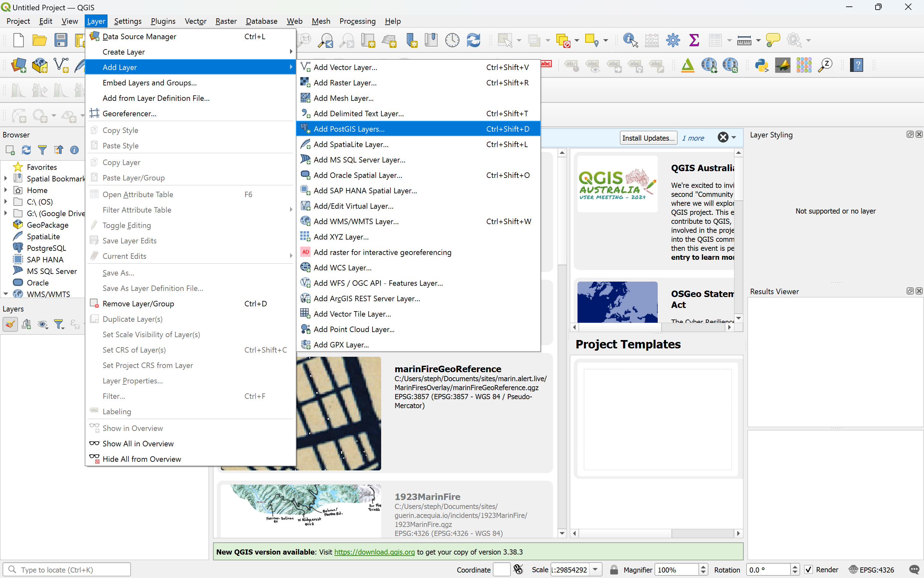
Task: Toggle Manage Map Themes eye icon
Action: tap(43, 325)
